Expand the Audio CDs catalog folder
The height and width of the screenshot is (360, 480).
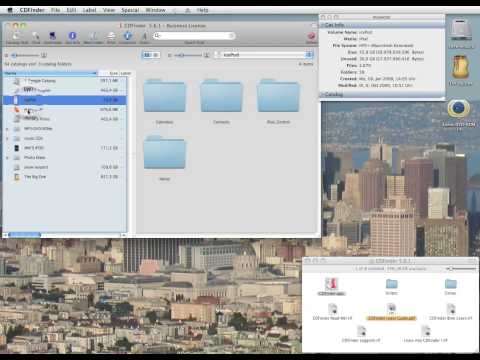point(7,138)
